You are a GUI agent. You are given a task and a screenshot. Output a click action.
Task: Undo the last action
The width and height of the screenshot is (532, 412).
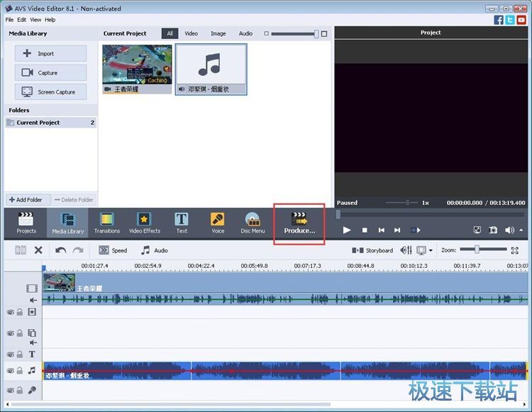click(60, 250)
